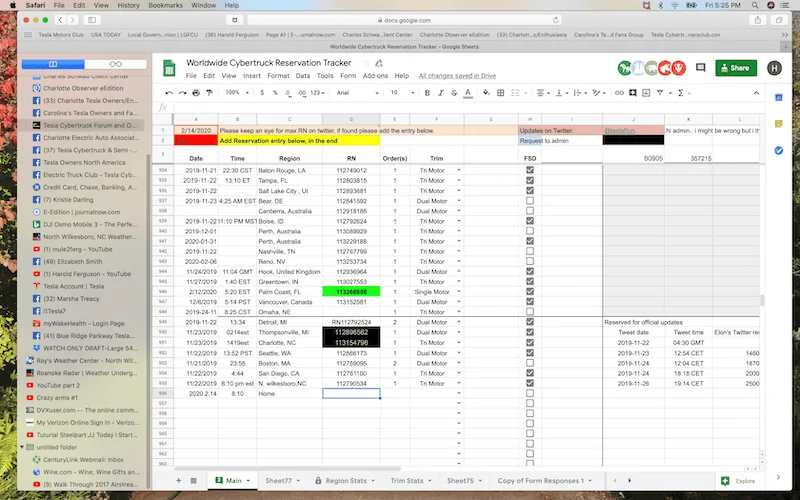Open the Sheets Format menu

point(278,76)
